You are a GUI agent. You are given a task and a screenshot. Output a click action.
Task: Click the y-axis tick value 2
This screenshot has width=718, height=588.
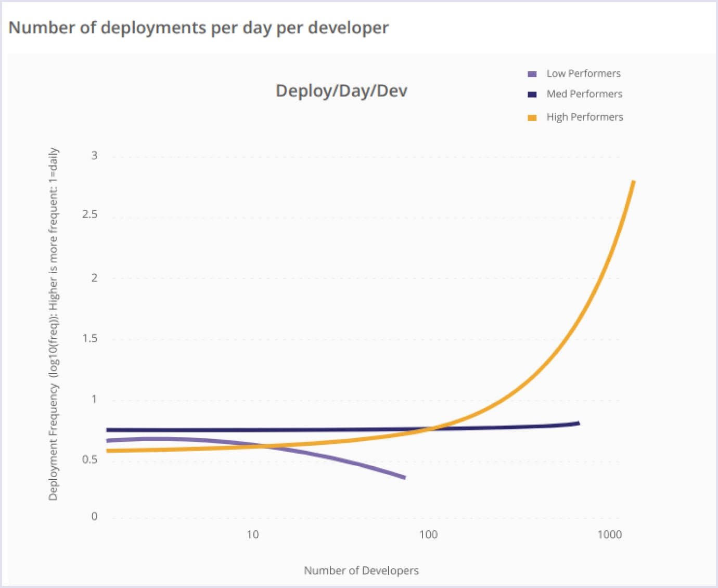point(94,278)
